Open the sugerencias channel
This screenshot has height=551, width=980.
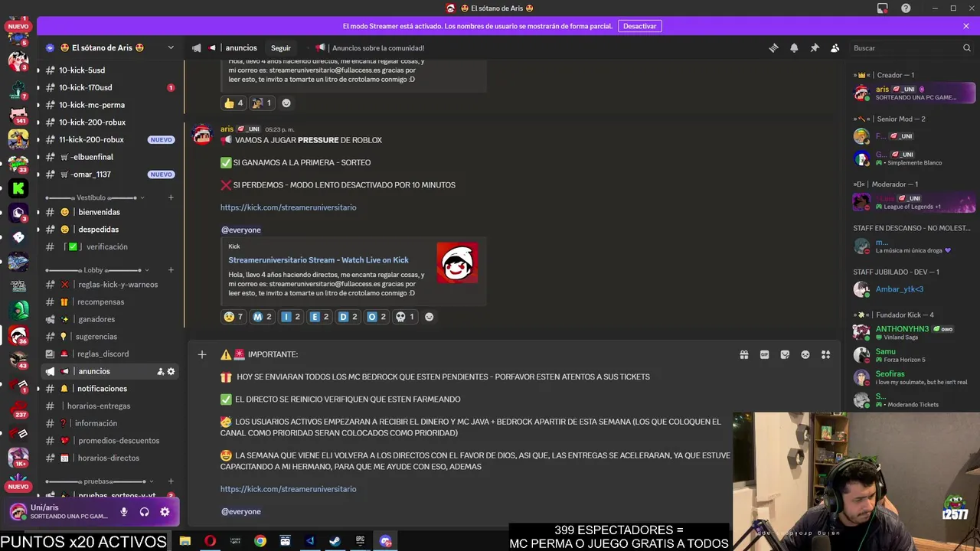[x=109, y=337]
